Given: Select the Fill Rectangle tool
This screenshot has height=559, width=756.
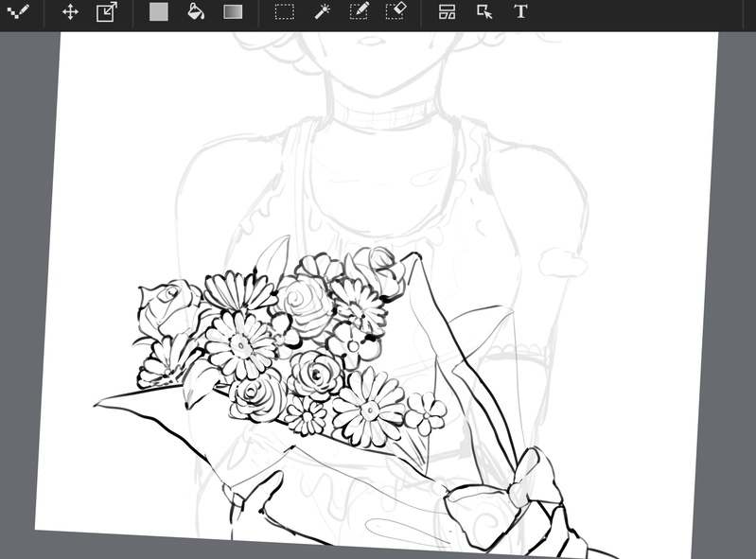Looking at the screenshot, I should [159, 11].
